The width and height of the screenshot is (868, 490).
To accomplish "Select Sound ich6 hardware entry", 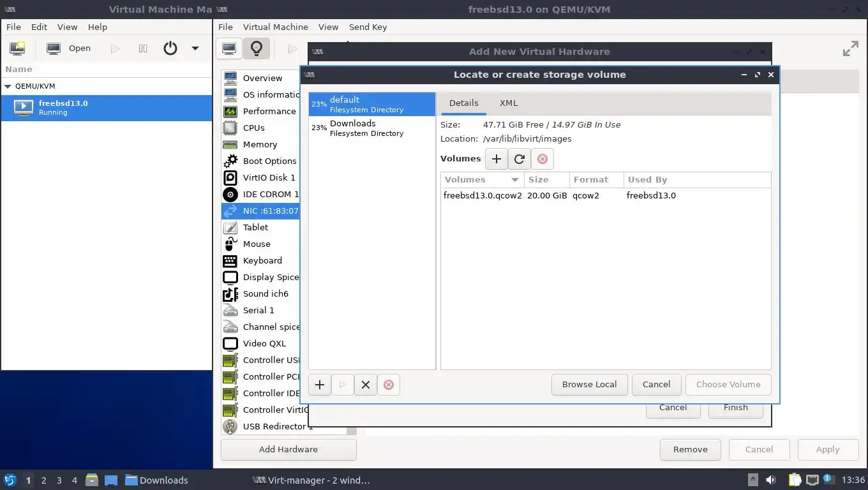I will (260, 293).
